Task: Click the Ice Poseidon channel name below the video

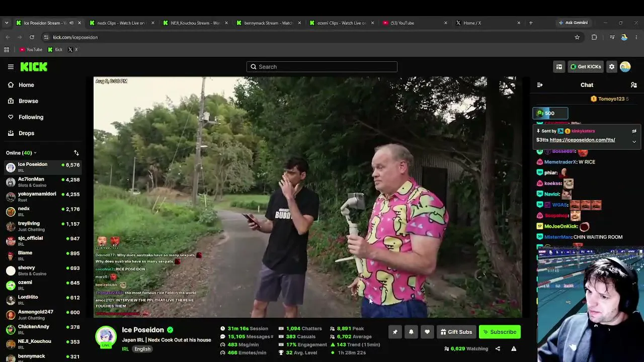Action: tap(143, 330)
